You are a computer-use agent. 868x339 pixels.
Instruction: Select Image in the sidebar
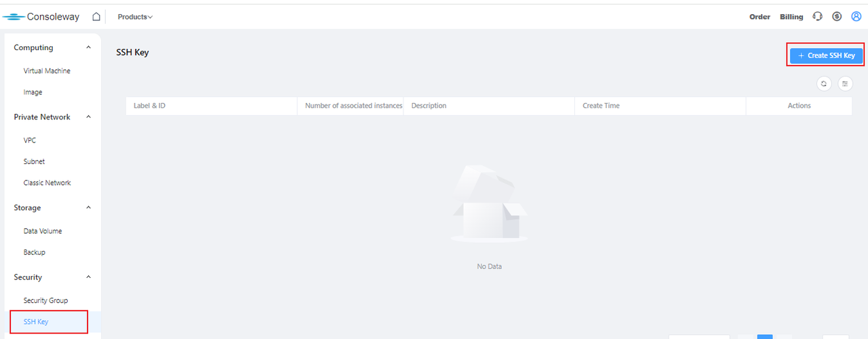[x=33, y=92]
